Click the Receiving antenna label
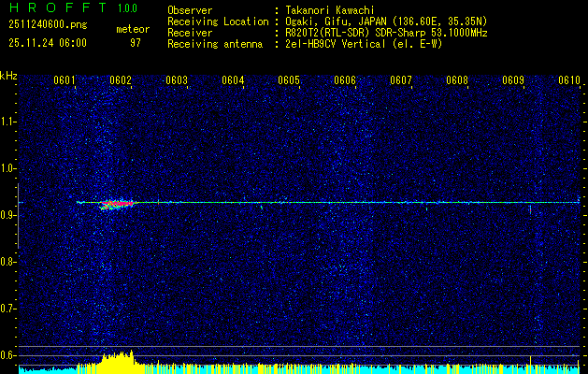Image resolution: width=588 pixels, height=374 pixels. (x=215, y=44)
